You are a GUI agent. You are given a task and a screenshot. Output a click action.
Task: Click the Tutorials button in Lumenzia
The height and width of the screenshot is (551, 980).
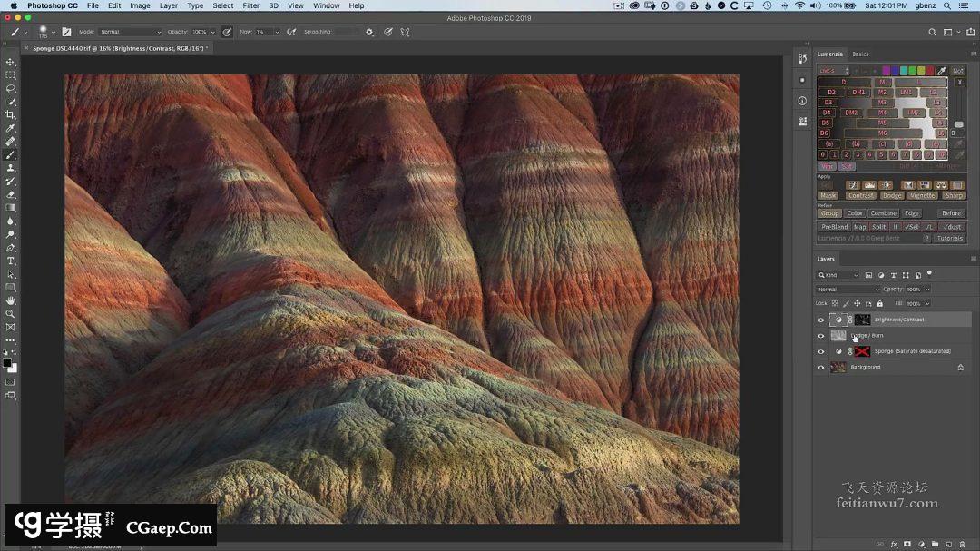tap(950, 238)
